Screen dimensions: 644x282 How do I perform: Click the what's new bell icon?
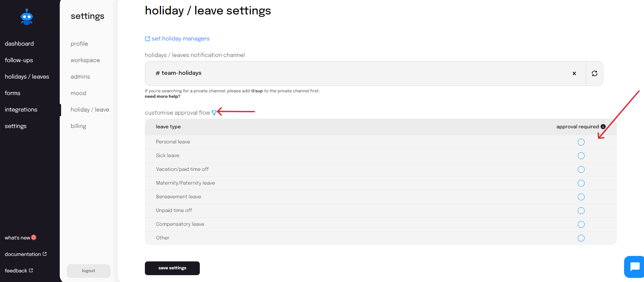(x=34, y=237)
